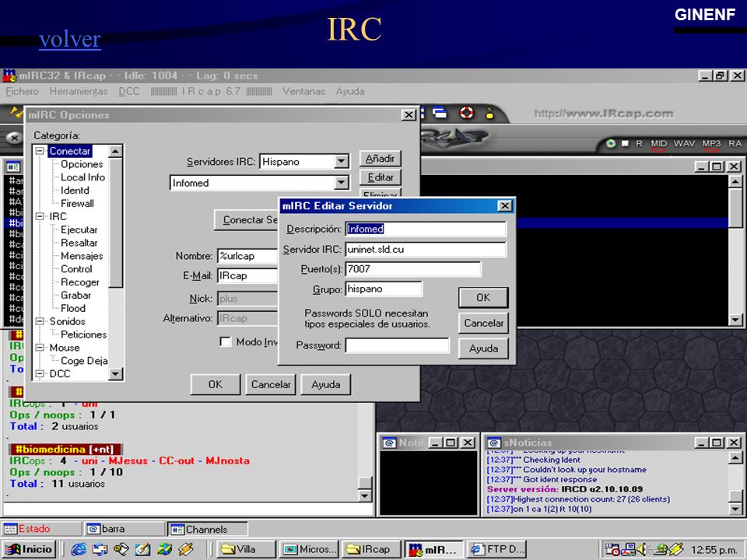The width and height of the screenshot is (747, 560).
Task: Click the Nombre field with %urlcap
Action: (x=247, y=256)
